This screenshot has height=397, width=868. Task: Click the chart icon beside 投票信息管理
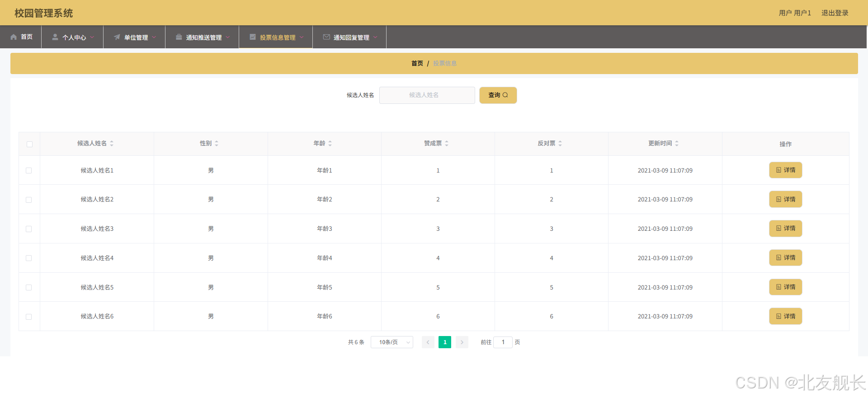point(253,37)
